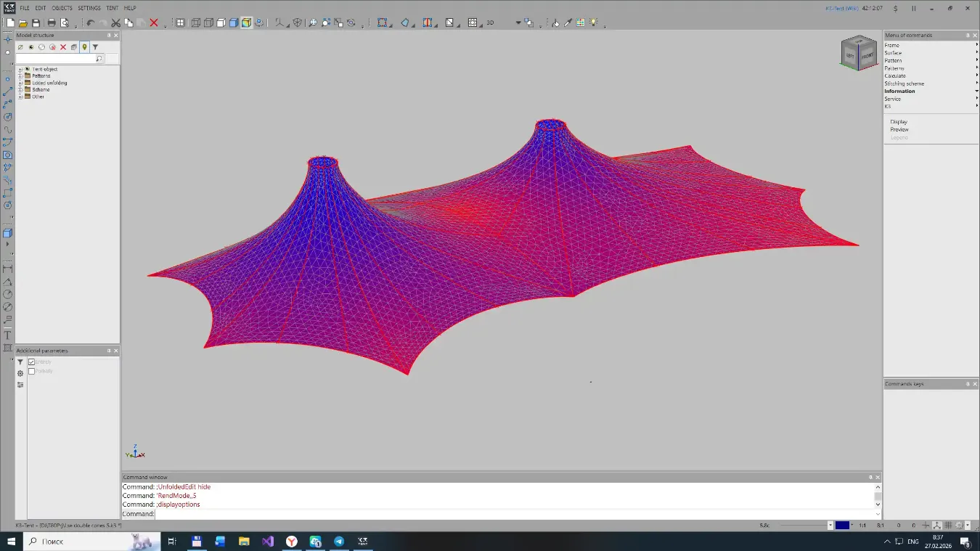Print the drawing via printer icon
Viewport: 980px width, 551px height.
tap(52, 23)
